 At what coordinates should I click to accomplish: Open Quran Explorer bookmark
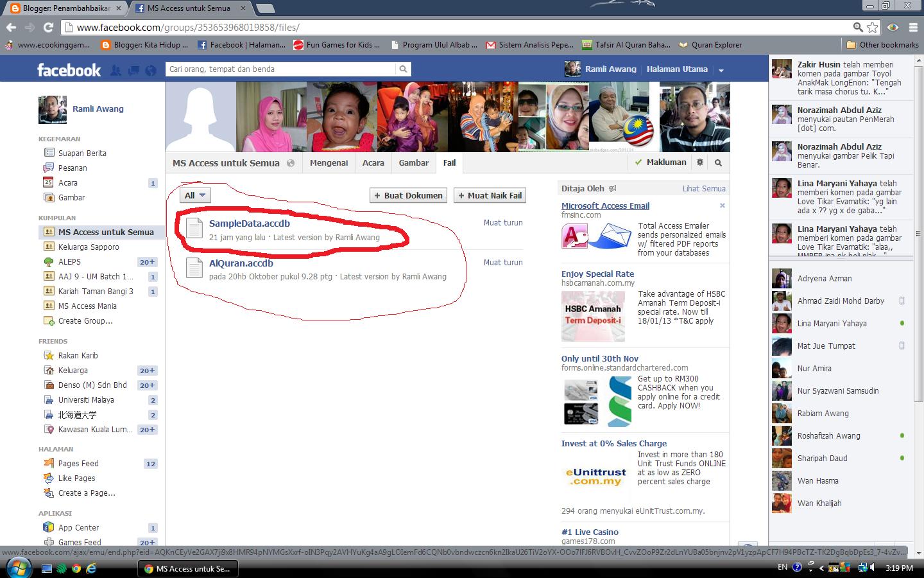[710, 45]
